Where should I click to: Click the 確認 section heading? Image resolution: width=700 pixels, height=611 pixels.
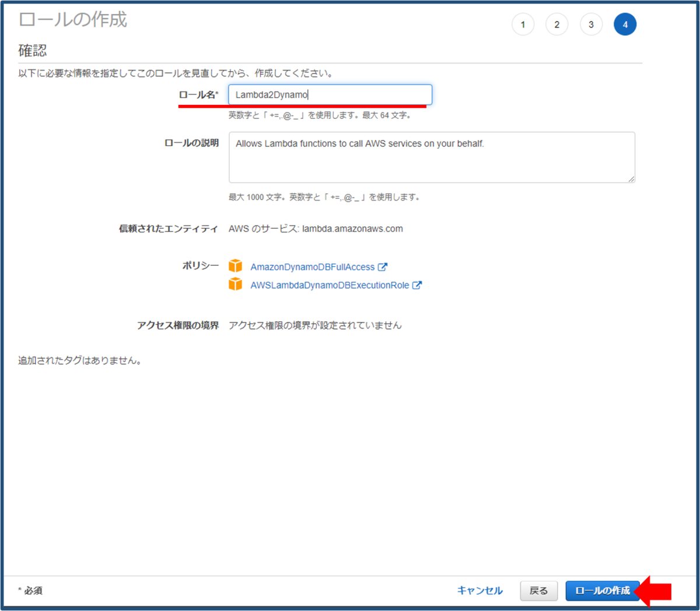pos(33,51)
